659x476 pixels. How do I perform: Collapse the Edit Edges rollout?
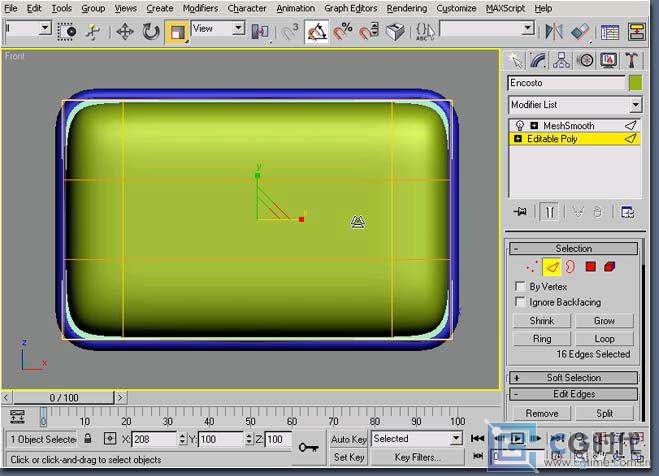coord(573,394)
